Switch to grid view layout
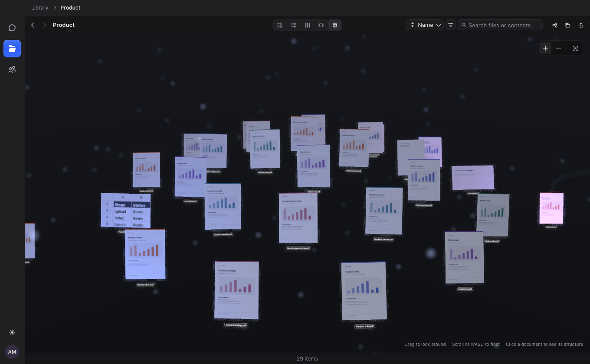 pos(280,25)
